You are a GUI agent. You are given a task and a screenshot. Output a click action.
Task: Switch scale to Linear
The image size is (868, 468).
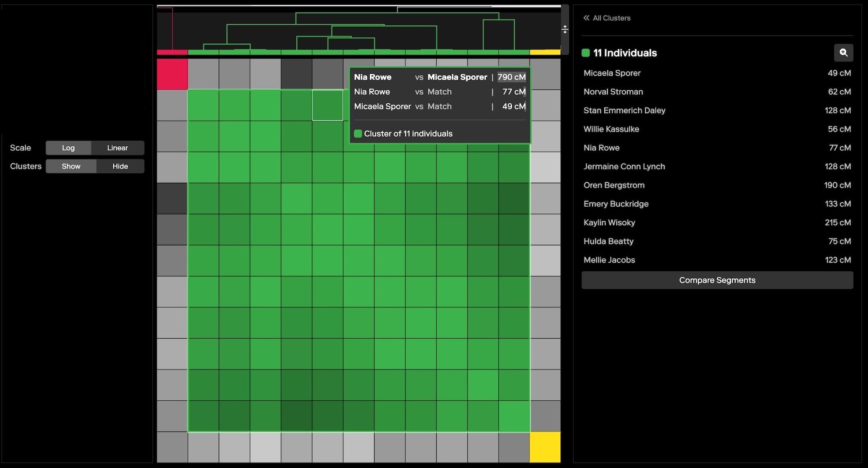117,148
